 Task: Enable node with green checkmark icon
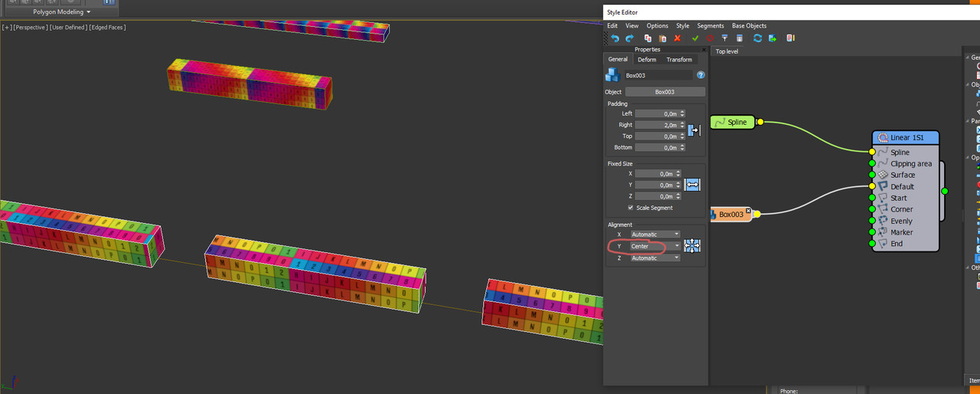(695, 38)
